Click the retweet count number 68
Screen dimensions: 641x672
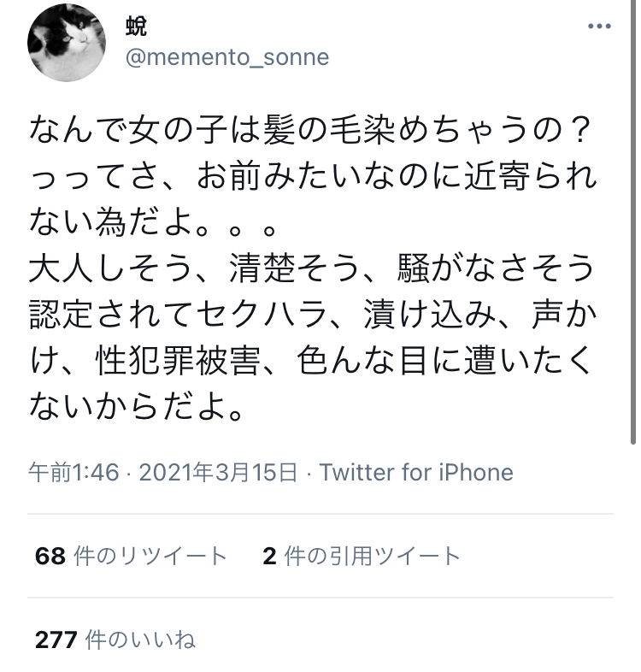[50, 556]
